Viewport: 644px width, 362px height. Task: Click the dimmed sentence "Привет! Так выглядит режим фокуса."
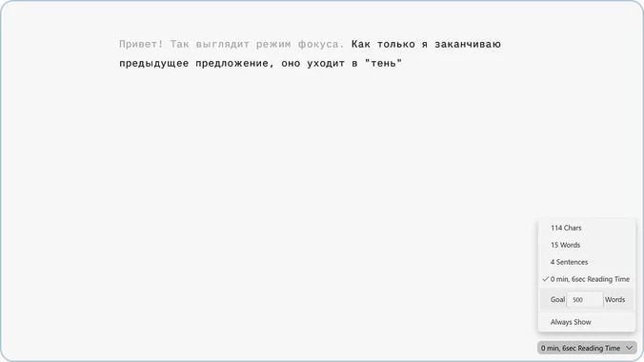tap(231, 44)
